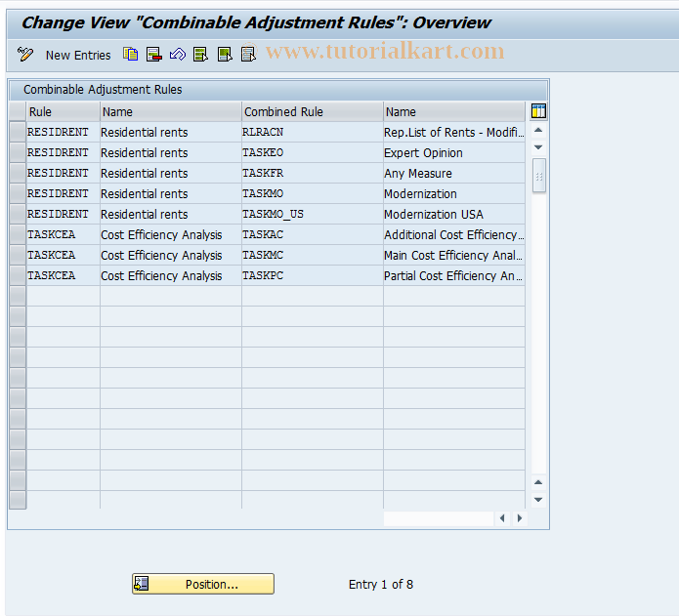Viewport: 679px width, 616px height.
Task: Click the RLRACN cell
Action: [x=313, y=132]
